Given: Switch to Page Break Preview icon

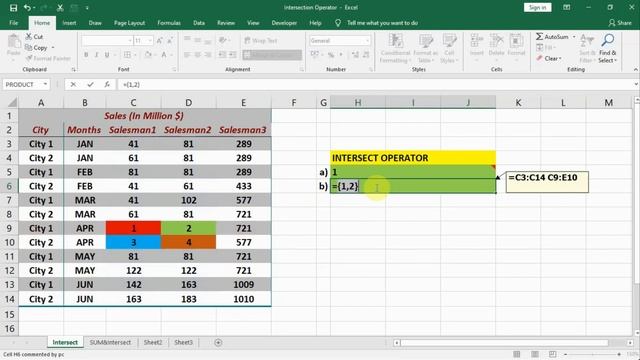Looking at the screenshot, I should coord(552,354).
